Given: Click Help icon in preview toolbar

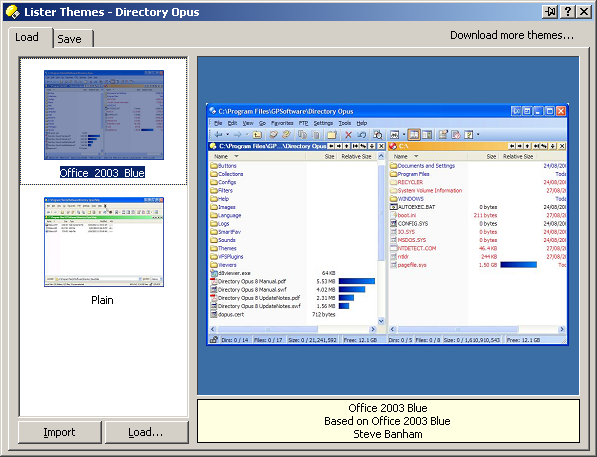Looking at the screenshot, I should [x=469, y=134].
